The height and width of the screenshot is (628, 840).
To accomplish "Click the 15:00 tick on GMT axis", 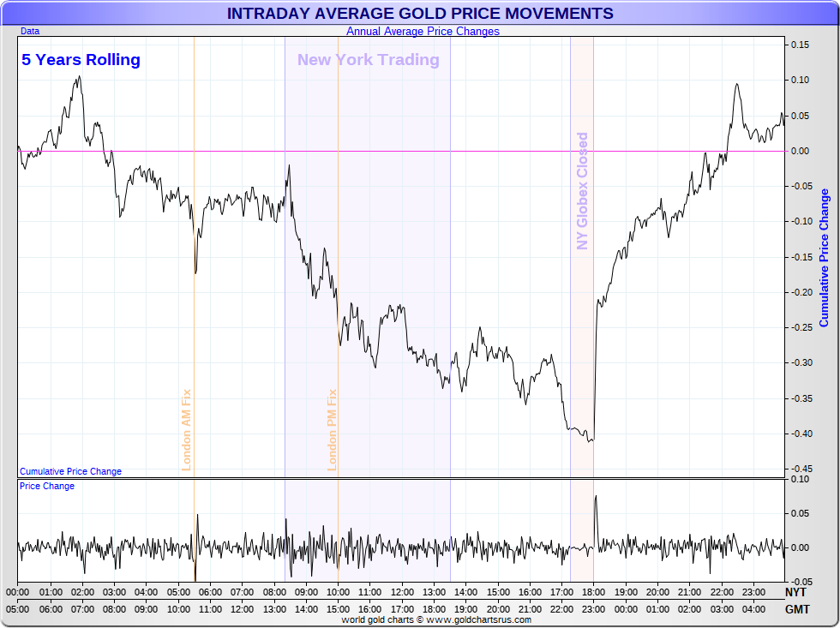I will point(338,609).
